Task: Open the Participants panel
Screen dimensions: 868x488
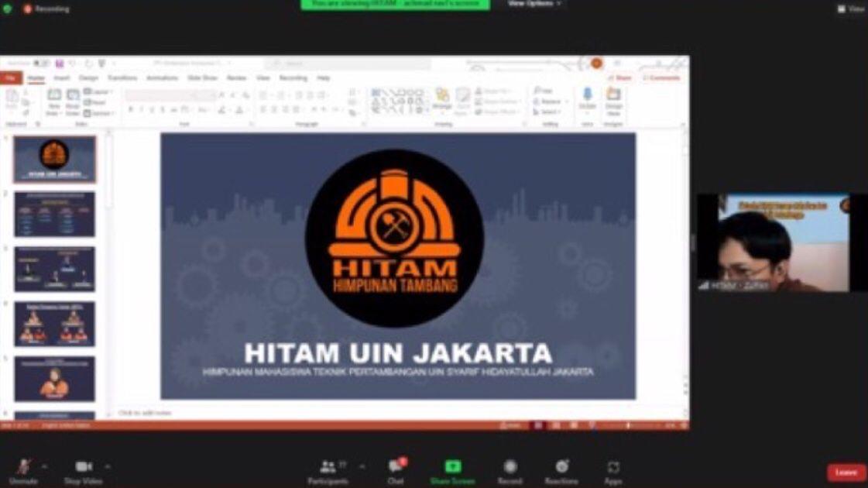Action: tap(328, 472)
